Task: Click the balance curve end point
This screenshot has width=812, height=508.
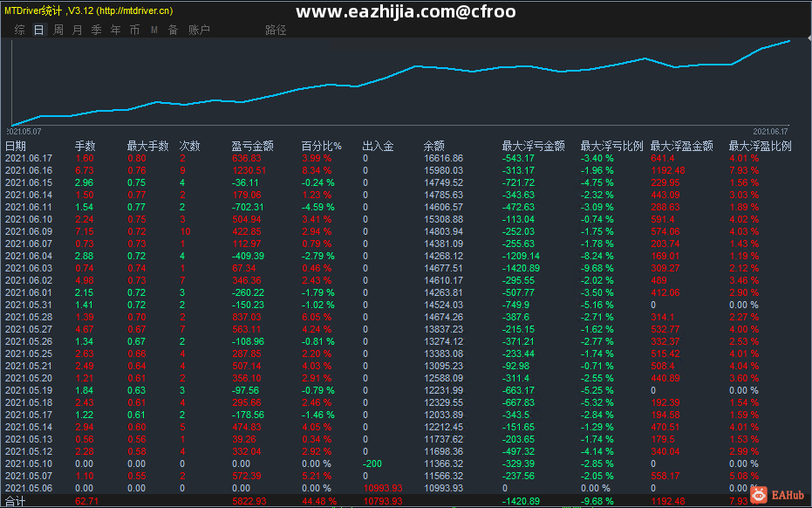Action: click(x=789, y=40)
